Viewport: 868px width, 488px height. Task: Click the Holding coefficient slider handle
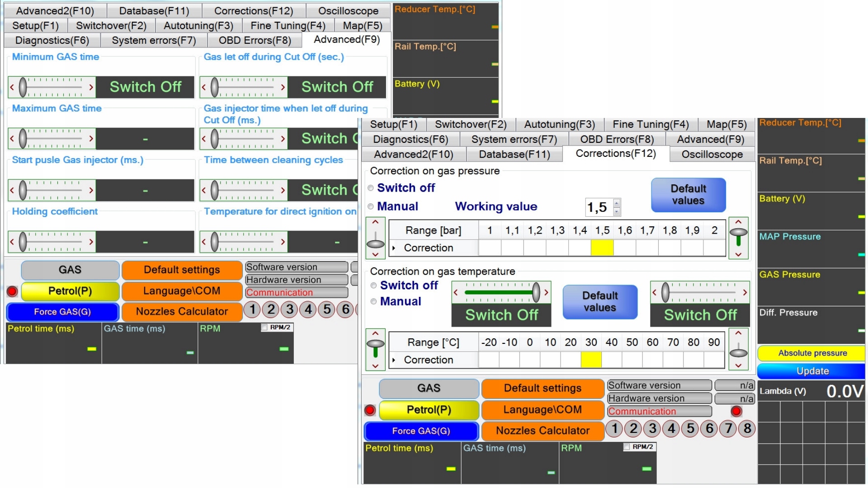coord(23,242)
